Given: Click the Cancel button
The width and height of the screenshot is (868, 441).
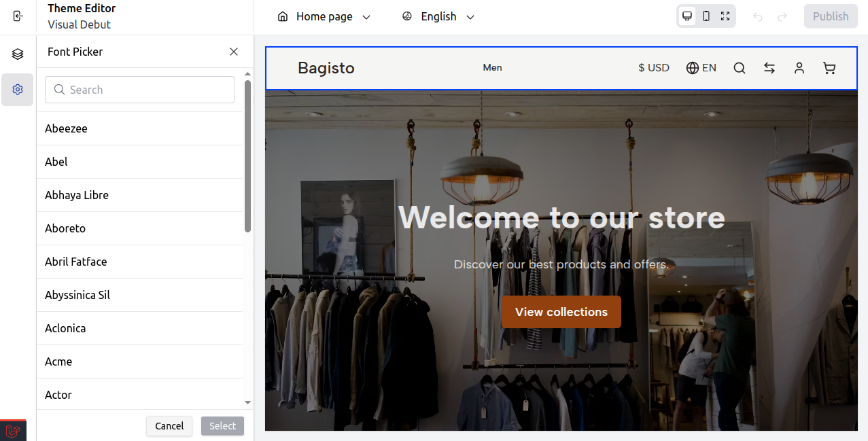Looking at the screenshot, I should click(169, 426).
